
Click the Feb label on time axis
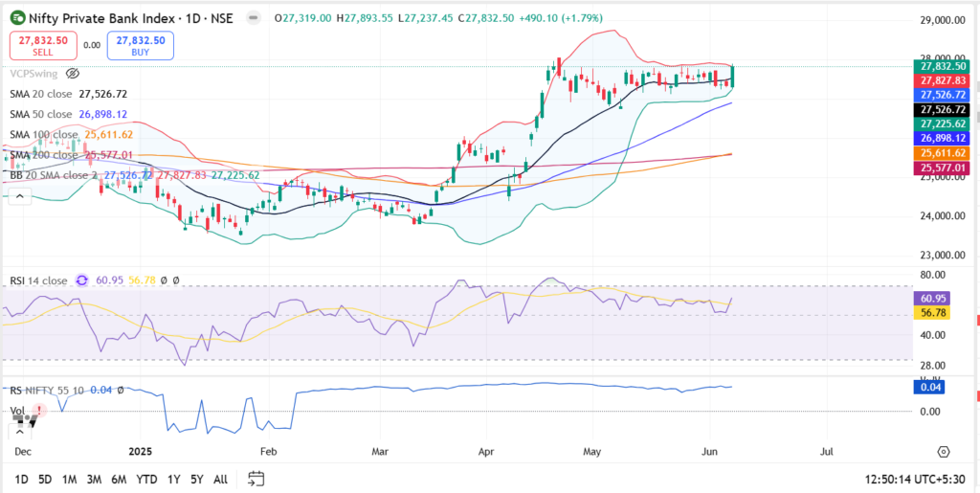[x=268, y=451]
